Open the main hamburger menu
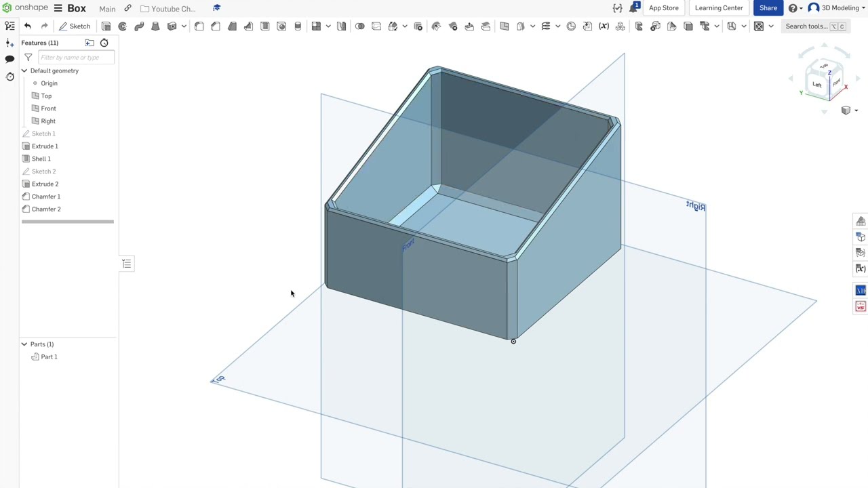 tap(58, 8)
